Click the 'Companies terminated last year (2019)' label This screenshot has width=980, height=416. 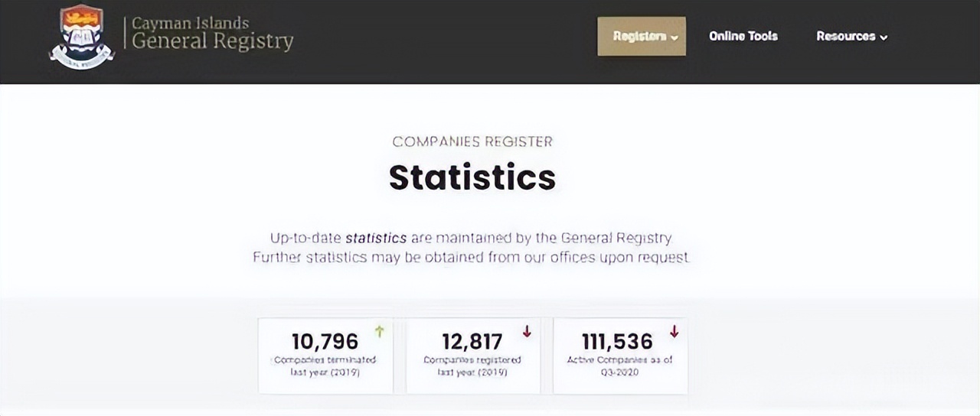(325, 366)
